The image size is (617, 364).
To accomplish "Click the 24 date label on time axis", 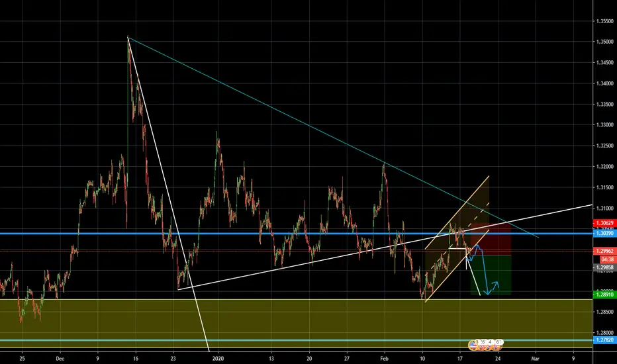I will tap(498, 359).
